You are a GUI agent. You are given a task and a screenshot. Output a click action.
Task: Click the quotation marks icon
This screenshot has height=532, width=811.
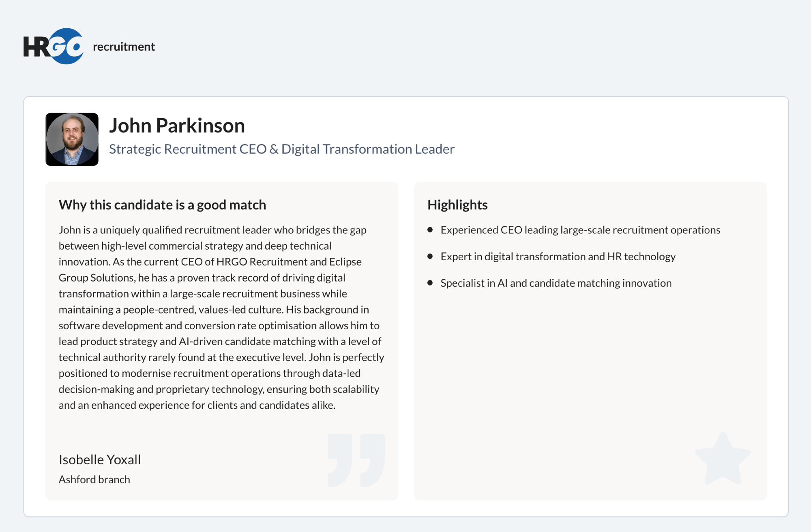click(x=356, y=460)
